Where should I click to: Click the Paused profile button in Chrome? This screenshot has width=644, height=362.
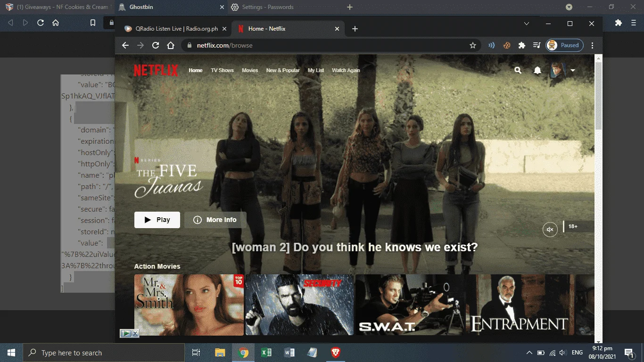tap(564, 45)
